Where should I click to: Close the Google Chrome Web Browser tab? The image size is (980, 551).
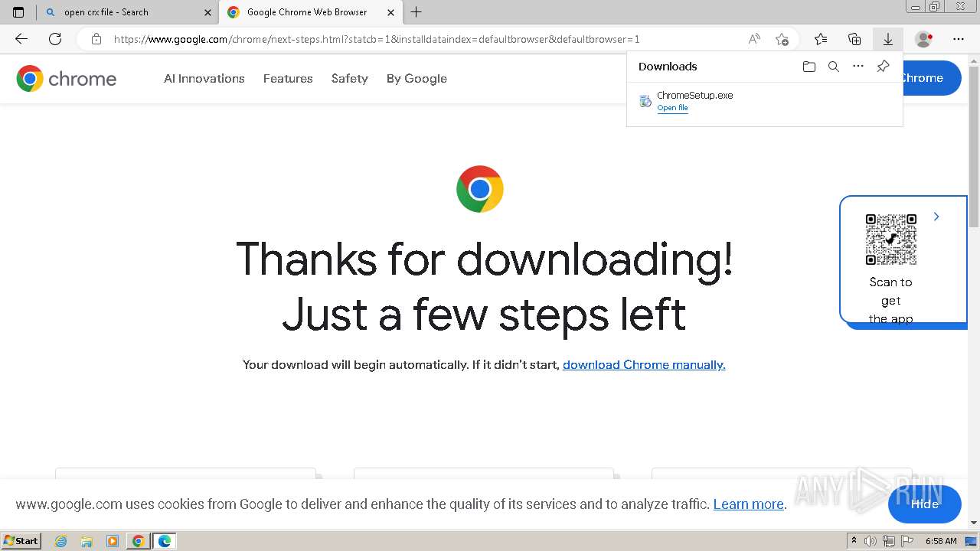click(391, 12)
